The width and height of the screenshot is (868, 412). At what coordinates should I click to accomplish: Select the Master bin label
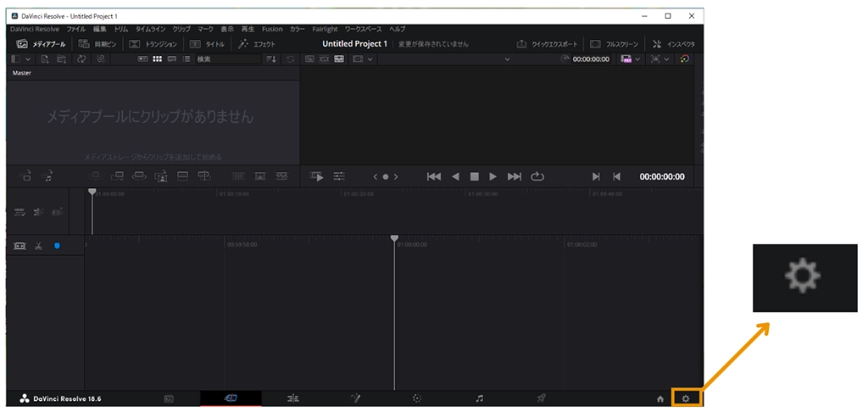[x=22, y=73]
